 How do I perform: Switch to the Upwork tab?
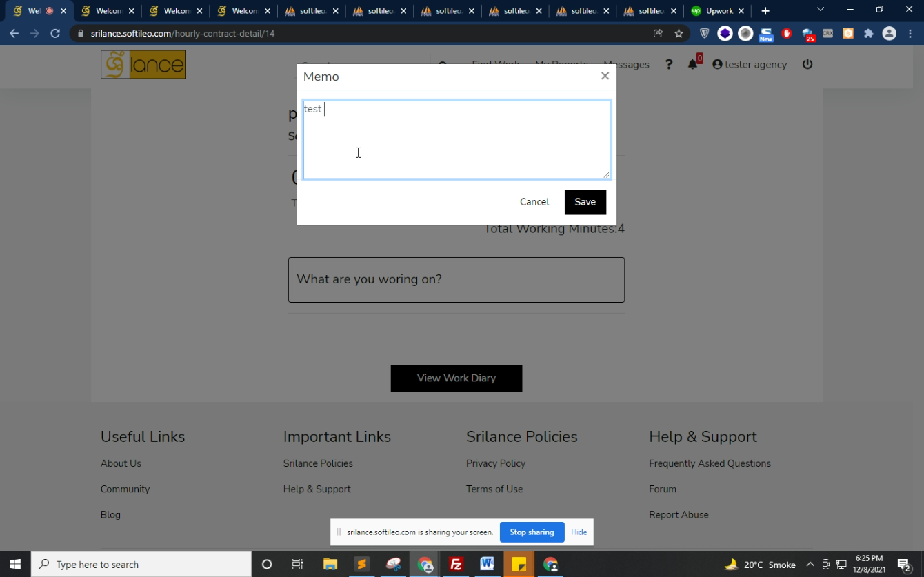pos(717,11)
